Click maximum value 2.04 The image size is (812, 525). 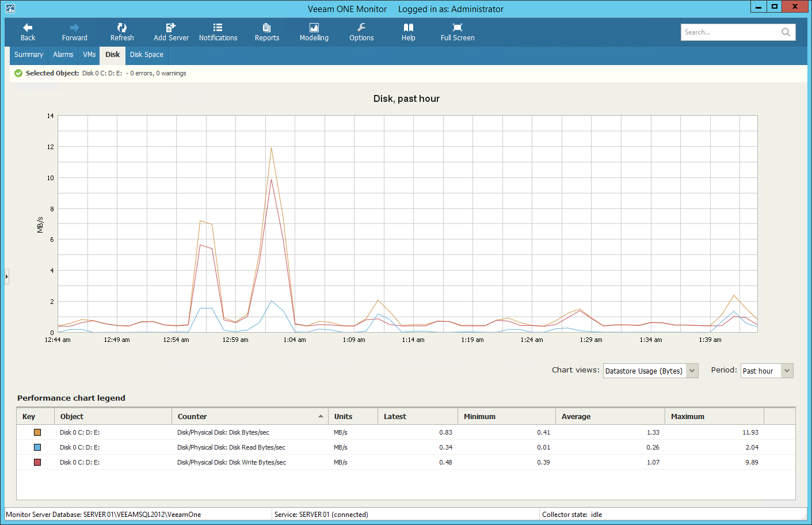coord(752,447)
